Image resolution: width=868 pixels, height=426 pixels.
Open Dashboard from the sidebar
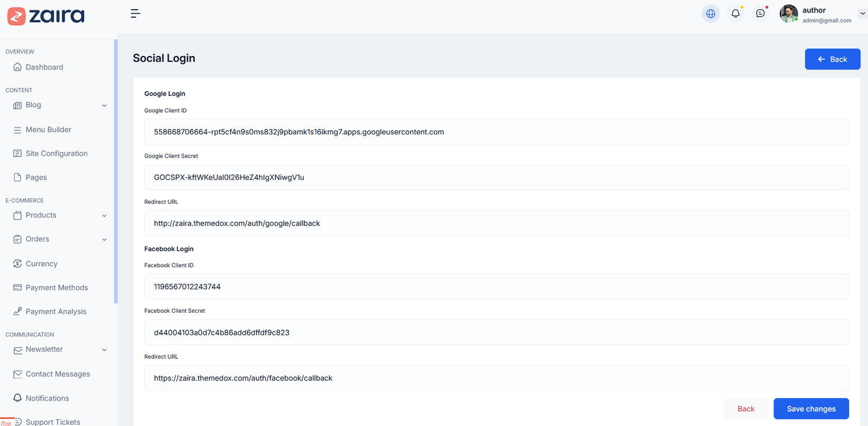(x=44, y=67)
